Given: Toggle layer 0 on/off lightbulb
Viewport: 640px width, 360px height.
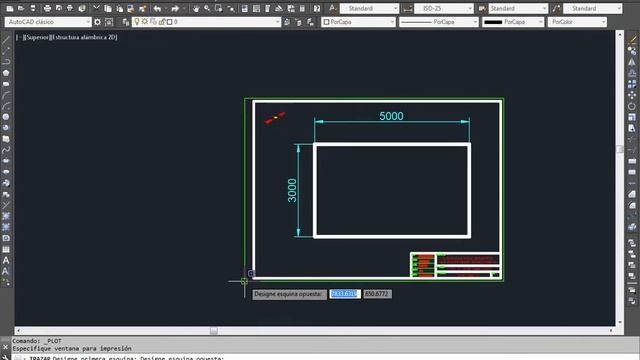Looking at the screenshot, I should (x=137, y=22).
